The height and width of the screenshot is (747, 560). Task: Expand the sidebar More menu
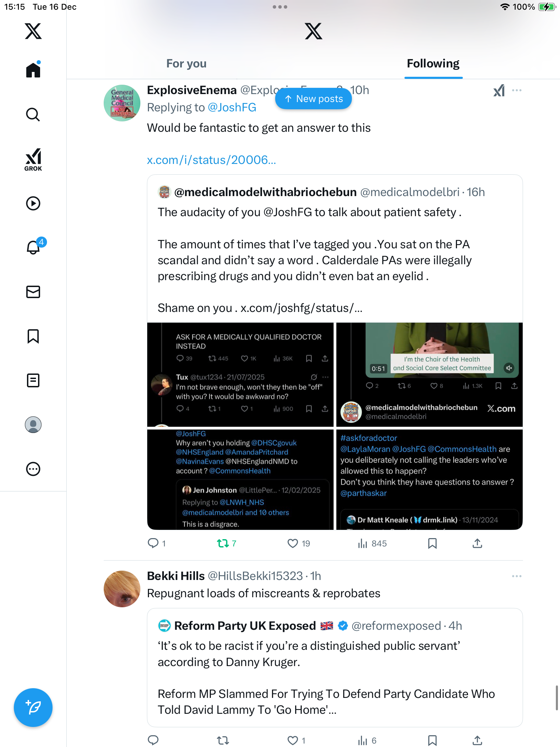click(x=33, y=469)
